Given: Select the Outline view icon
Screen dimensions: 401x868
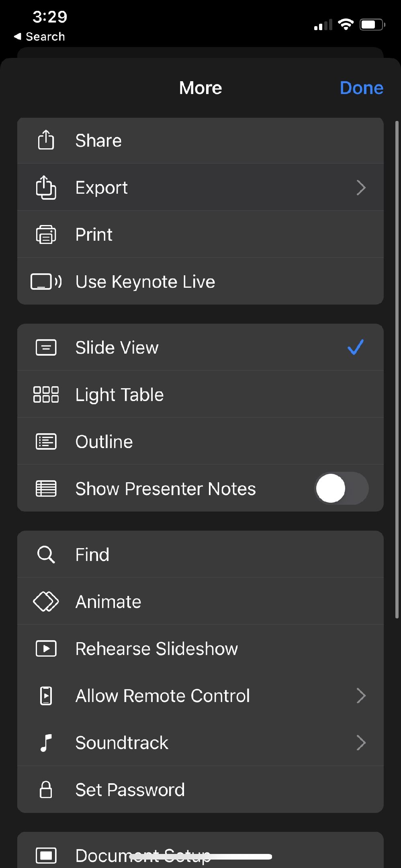Looking at the screenshot, I should [x=46, y=441].
